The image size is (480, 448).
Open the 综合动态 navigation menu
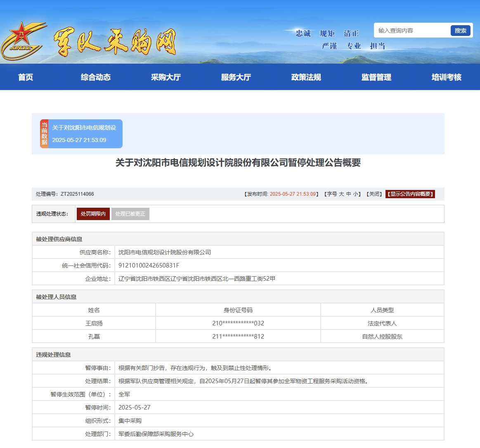(96, 77)
